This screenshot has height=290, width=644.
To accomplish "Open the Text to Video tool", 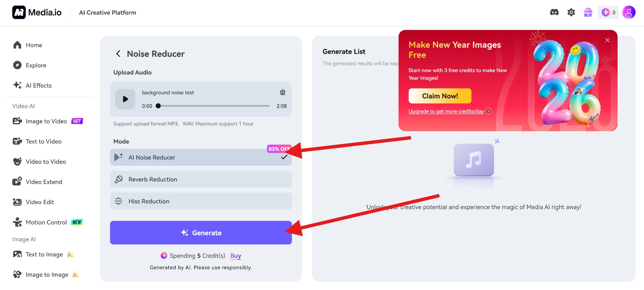I will click(x=43, y=141).
